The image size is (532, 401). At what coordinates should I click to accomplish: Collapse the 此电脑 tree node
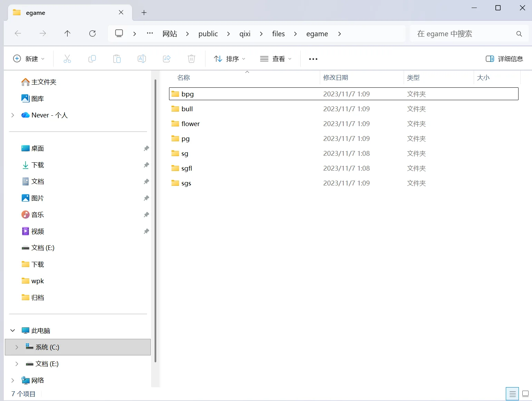[x=13, y=331]
